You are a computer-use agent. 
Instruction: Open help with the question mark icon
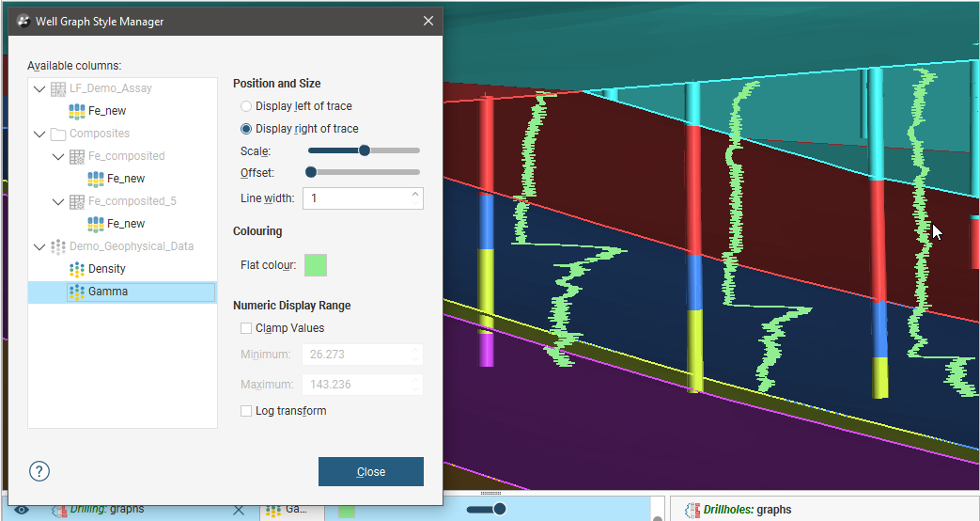(x=39, y=471)
